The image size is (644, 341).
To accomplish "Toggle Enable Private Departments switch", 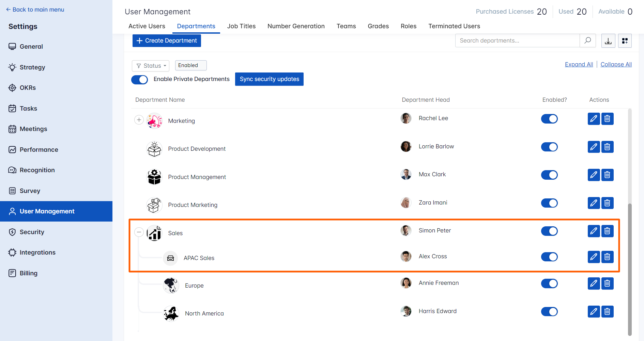I will [x=140, y=80].
